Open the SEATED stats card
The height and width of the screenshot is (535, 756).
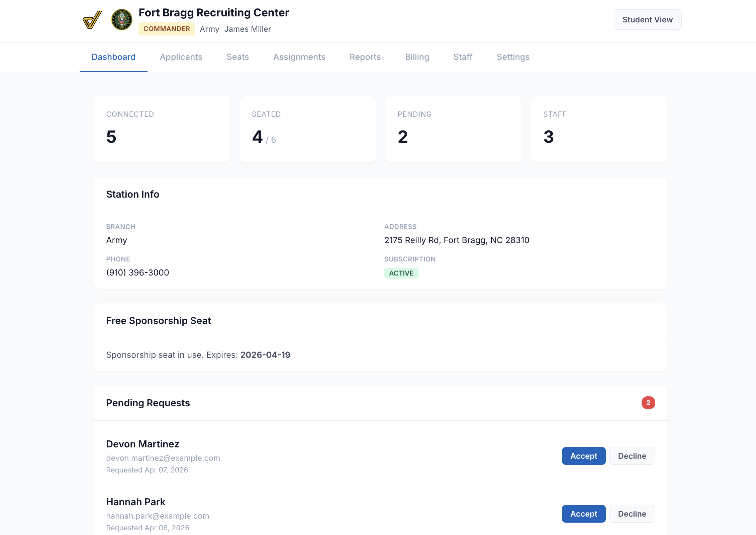click(x=308, y=129)
